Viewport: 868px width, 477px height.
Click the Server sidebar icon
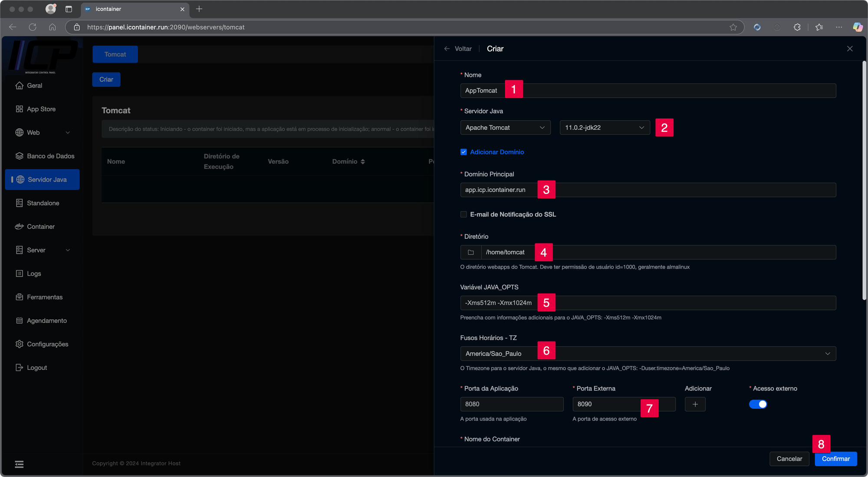click(19, 250)
